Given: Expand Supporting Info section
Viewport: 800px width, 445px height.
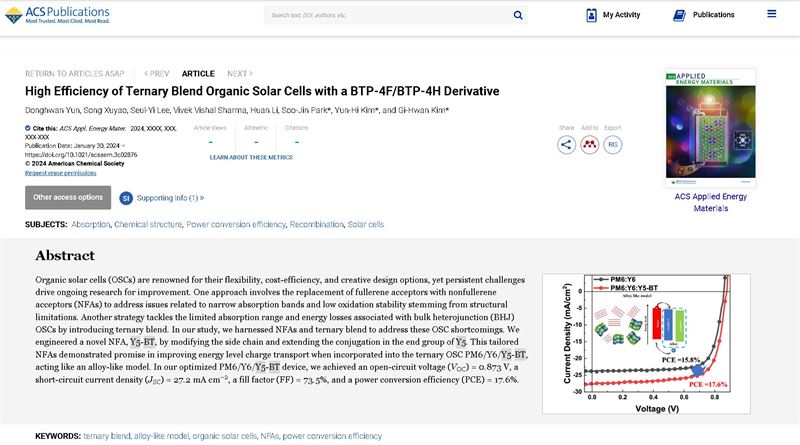Looking at the screenshot, I should (161, 198).
